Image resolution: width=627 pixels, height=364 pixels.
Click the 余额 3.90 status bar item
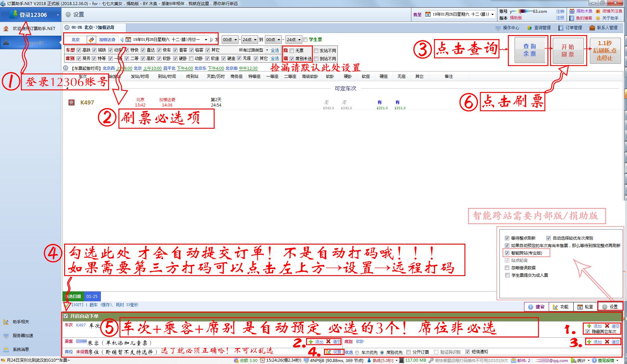246,360
